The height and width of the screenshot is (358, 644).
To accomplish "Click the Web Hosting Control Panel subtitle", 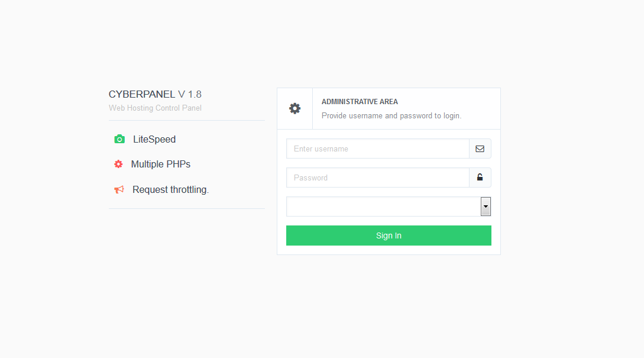I will click(155, 108).
